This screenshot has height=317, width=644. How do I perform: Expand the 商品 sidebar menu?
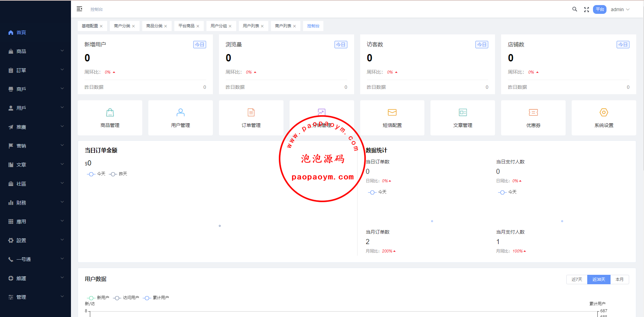click(x=35, y=51)
